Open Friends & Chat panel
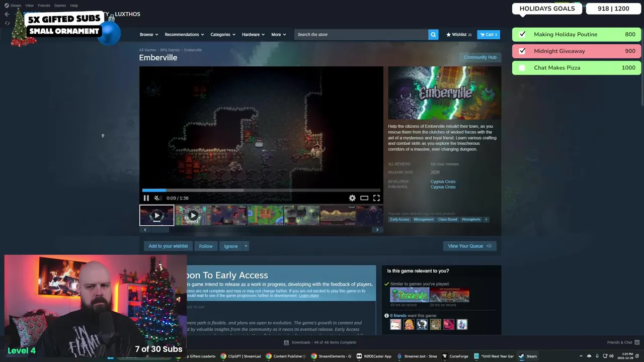This screenshot has height=362, width=644. pyautogui.click(x=623, y=342)
